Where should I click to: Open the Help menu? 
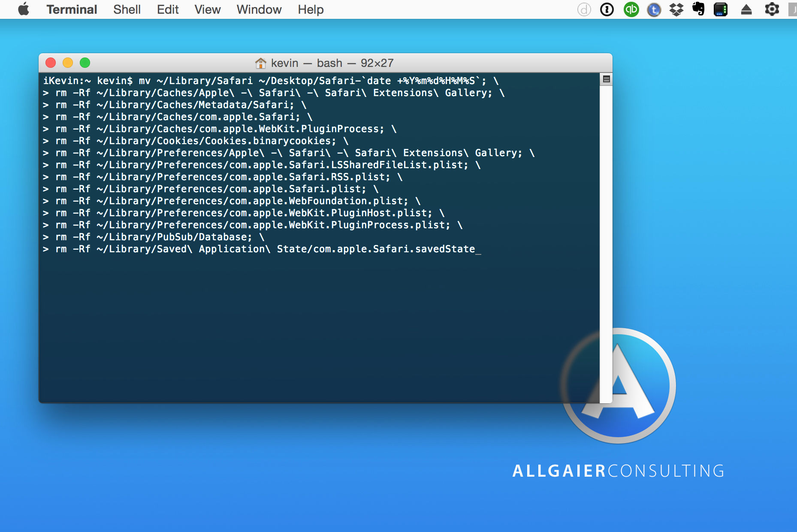(311, 9)
